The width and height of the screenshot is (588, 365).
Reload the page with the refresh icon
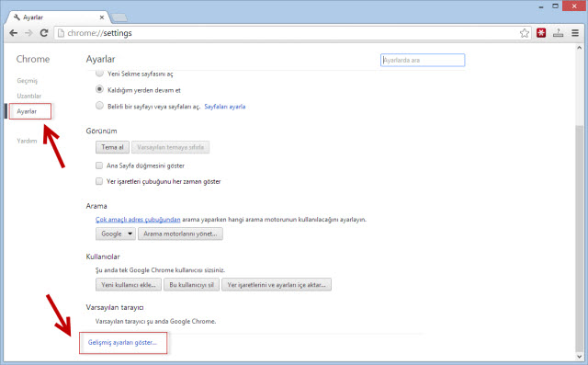coord(44,33)
